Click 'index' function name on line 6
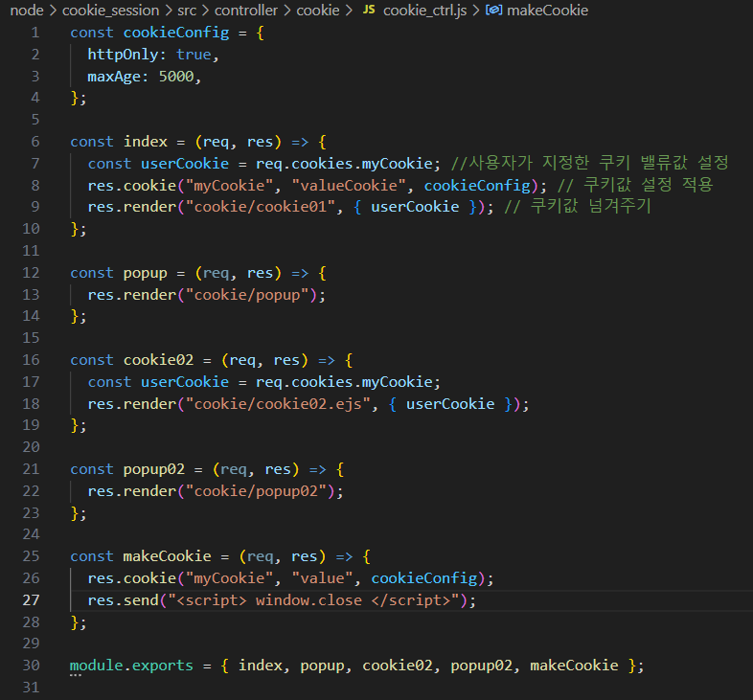Image resolution: width=753 pixels, height=700 pixels. tap(146, 142)
